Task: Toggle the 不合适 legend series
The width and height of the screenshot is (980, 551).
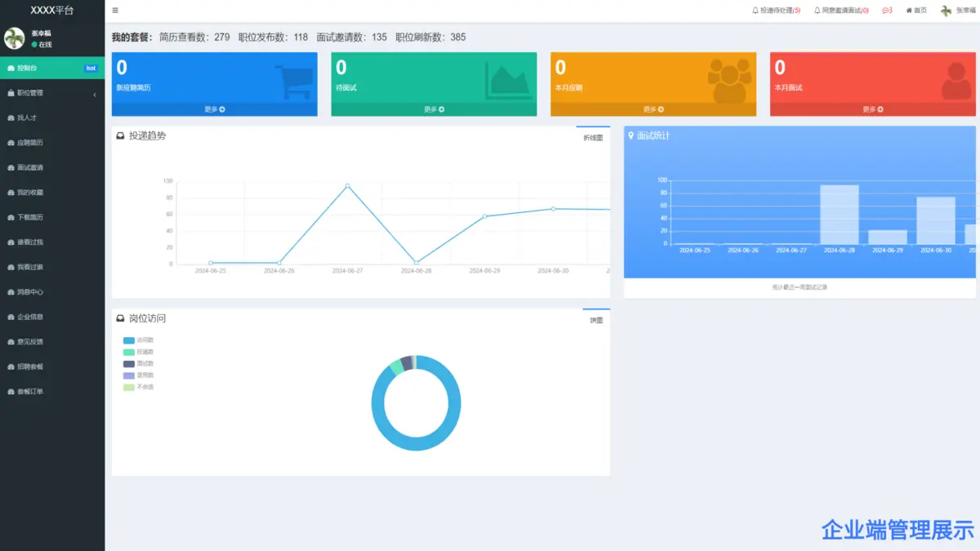Action: pos(128,387)
